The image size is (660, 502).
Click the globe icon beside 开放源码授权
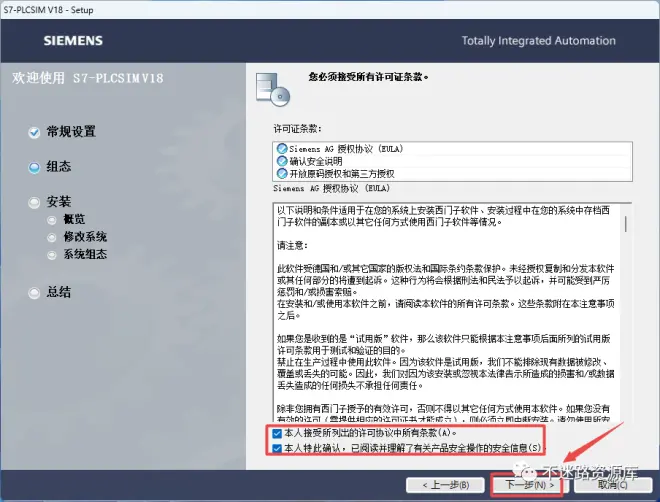pyautogui.click(x=282, y=173)
